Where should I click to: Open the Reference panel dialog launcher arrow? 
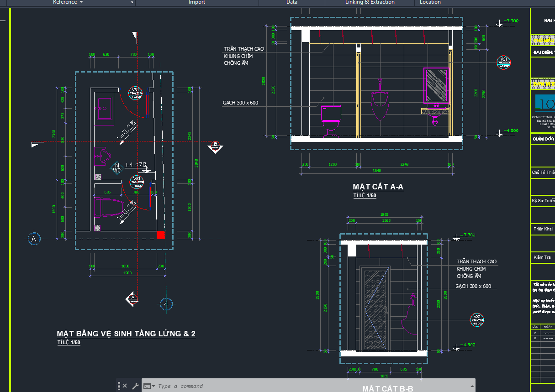(x=132, y=2)
